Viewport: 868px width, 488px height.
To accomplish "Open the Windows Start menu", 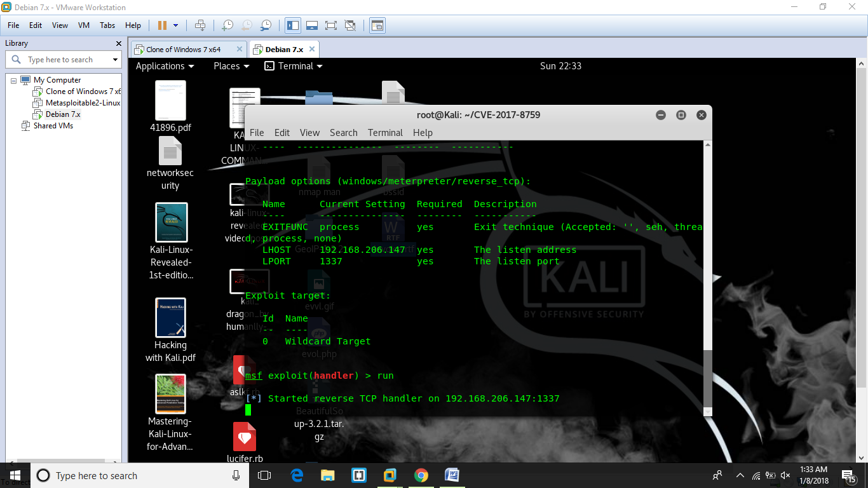I will pos(15,475).
